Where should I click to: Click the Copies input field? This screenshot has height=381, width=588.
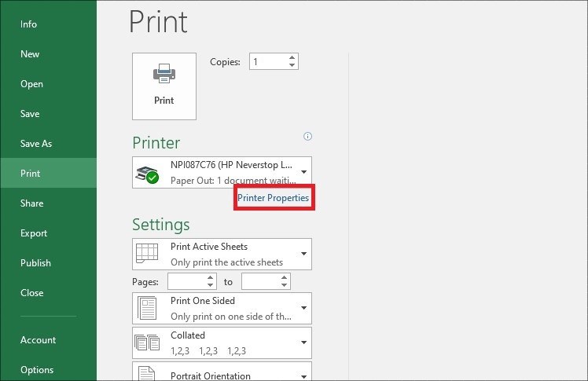267,61
